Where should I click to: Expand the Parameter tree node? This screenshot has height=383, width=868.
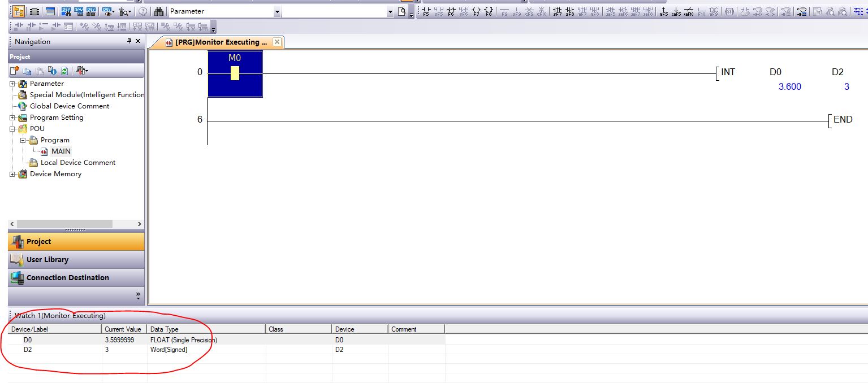coord(12,84)
